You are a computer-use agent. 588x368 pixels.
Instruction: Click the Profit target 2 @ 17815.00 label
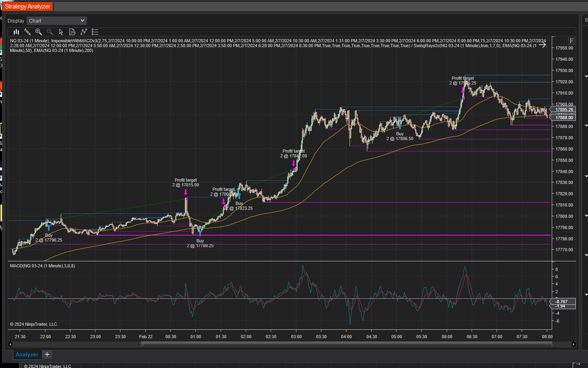click(186, 182)
